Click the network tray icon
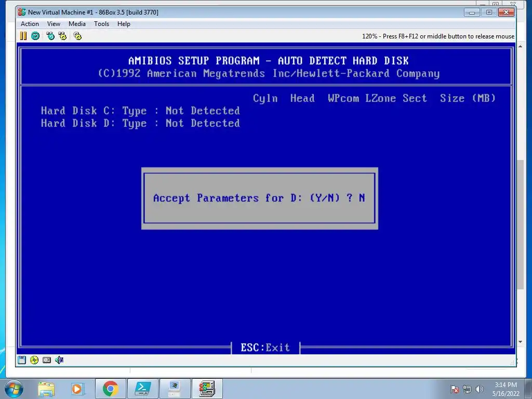This screenshot has height=399, width=532. (x=467, y=389)
